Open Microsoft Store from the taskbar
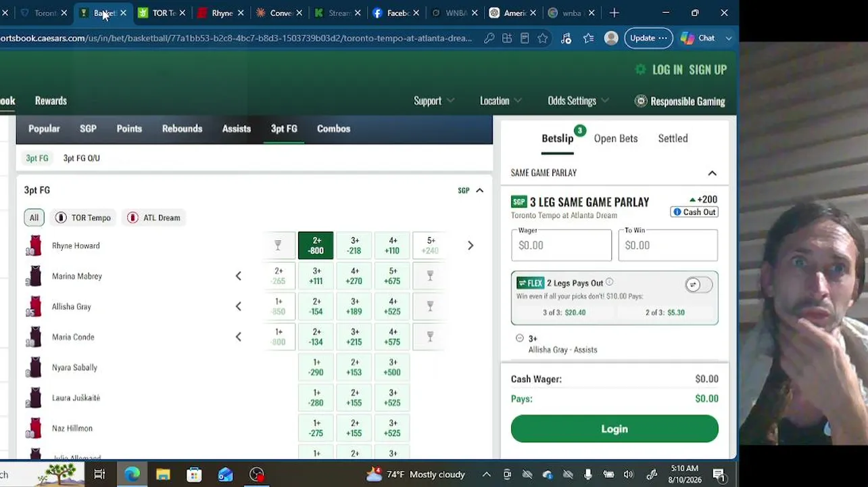 coord(194,475)
